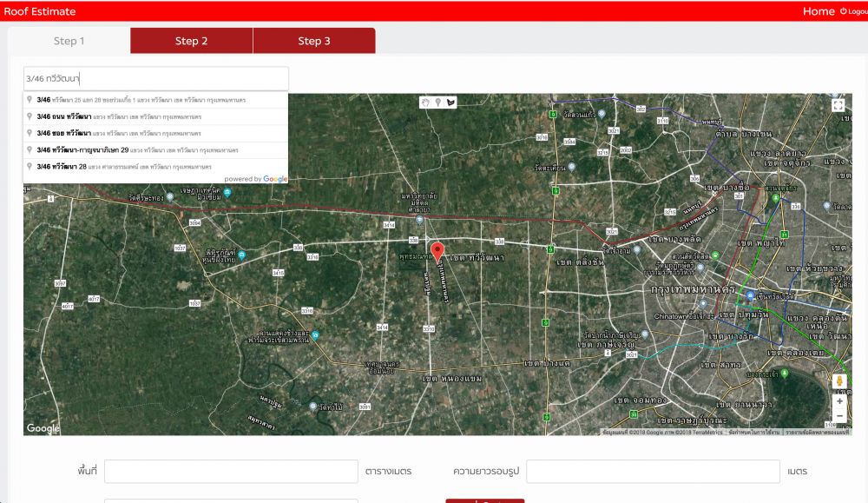Toggle fullscreen map view

(838, 105)
